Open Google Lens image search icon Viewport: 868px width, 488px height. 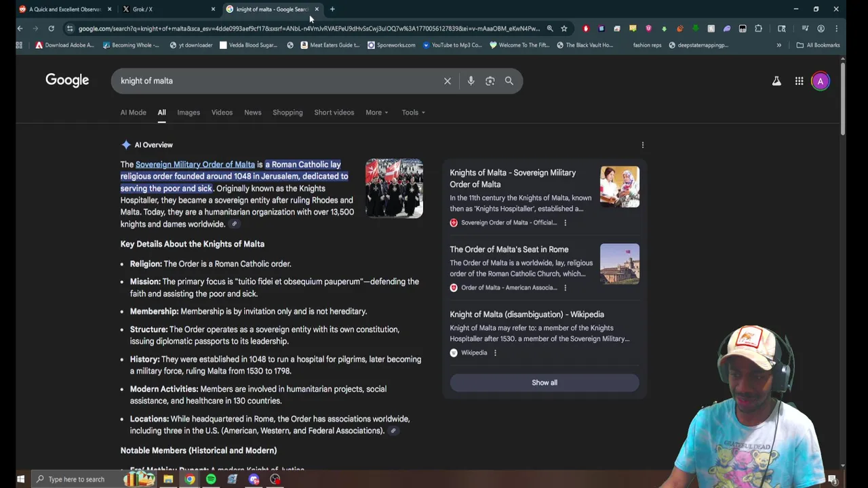point(490,81)
